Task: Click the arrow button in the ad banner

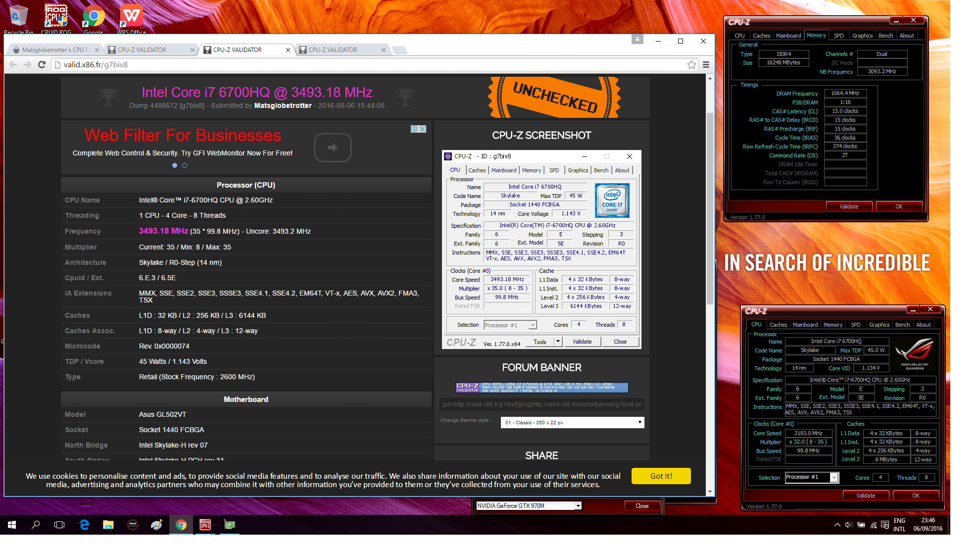Action: [333, 148]
